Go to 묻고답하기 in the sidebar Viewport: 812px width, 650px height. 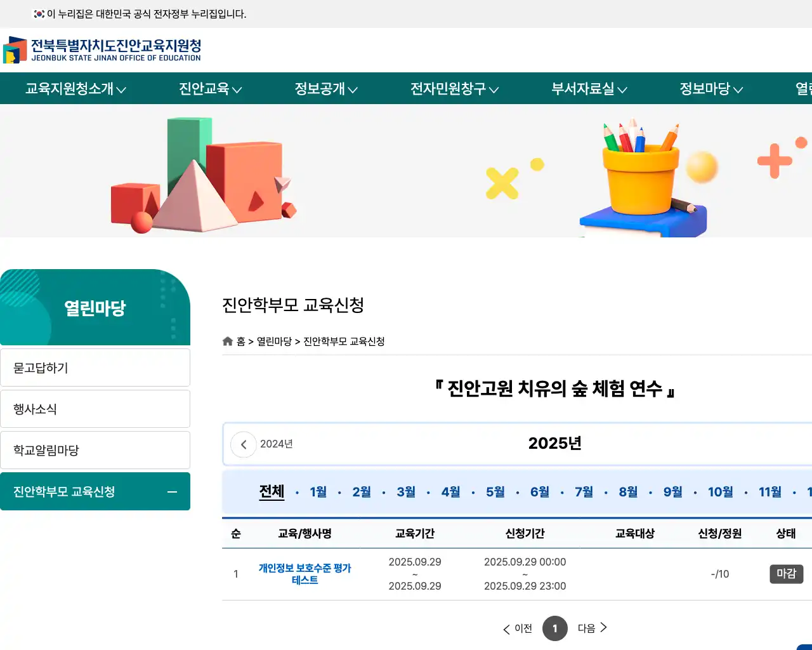coord(95,367)
